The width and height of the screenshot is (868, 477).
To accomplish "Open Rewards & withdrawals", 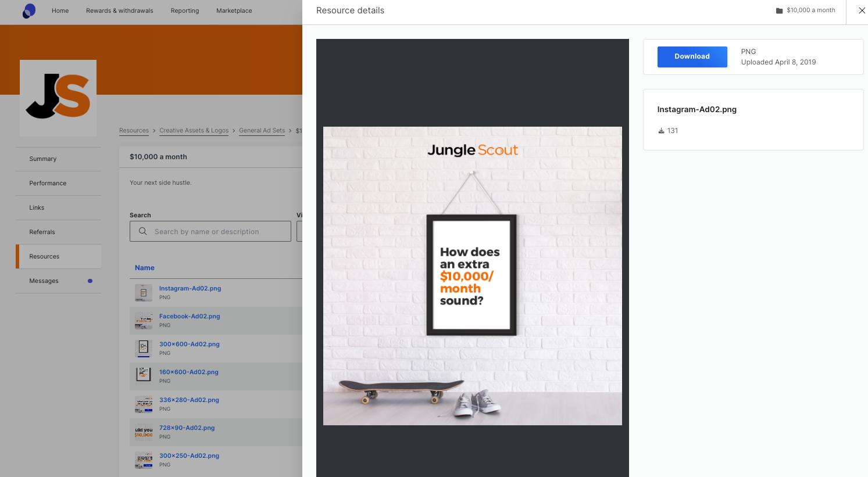I will [x=120, y=10].
